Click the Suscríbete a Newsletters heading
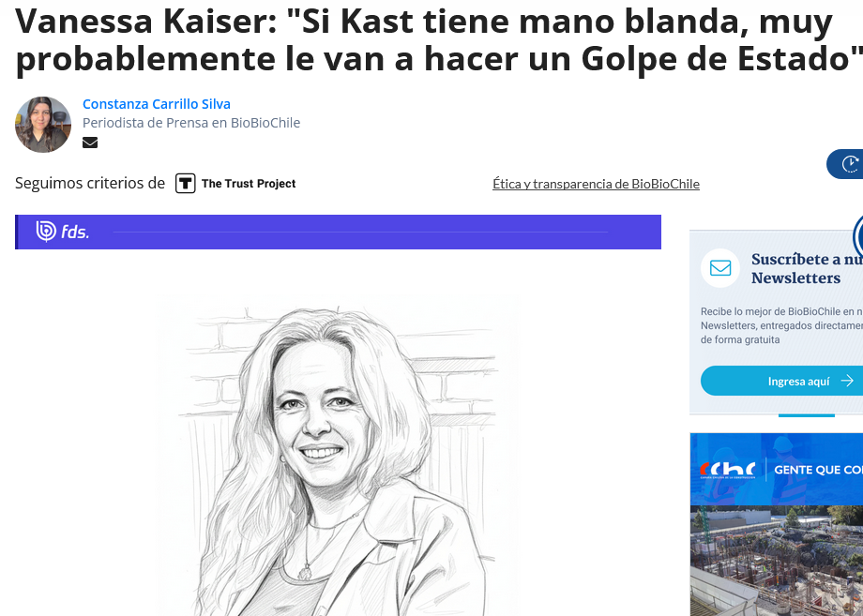Image resolution: width=863 pixels, height=616 pixels. 807,268
